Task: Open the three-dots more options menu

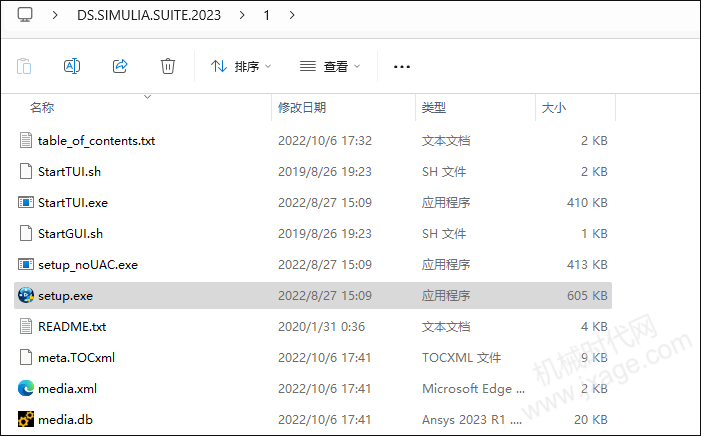Action: pyautogui.click(x=401, y=67)
